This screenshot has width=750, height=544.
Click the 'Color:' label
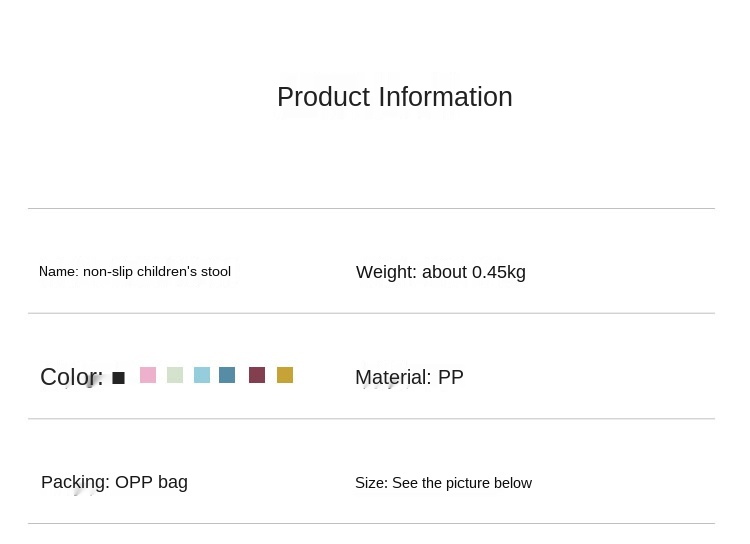point(71,377)
